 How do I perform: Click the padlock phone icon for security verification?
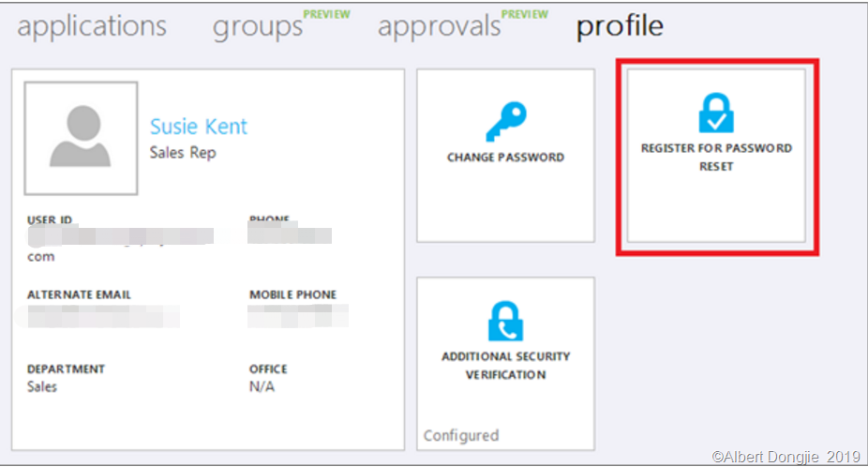pos(505,321)
